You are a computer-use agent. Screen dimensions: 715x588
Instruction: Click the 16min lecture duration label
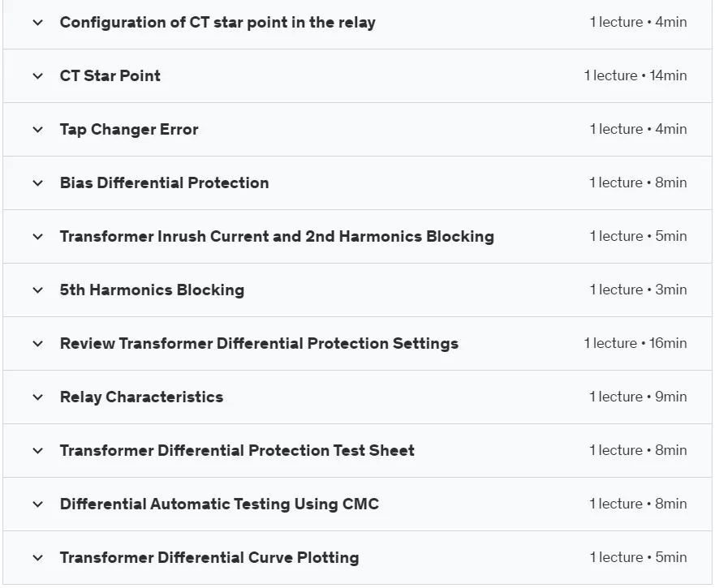[668, 343]
